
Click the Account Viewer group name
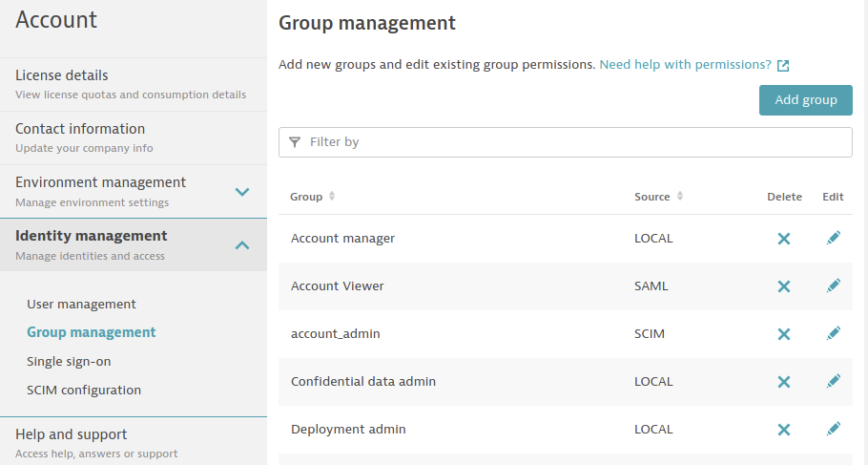tap(337, 286)
